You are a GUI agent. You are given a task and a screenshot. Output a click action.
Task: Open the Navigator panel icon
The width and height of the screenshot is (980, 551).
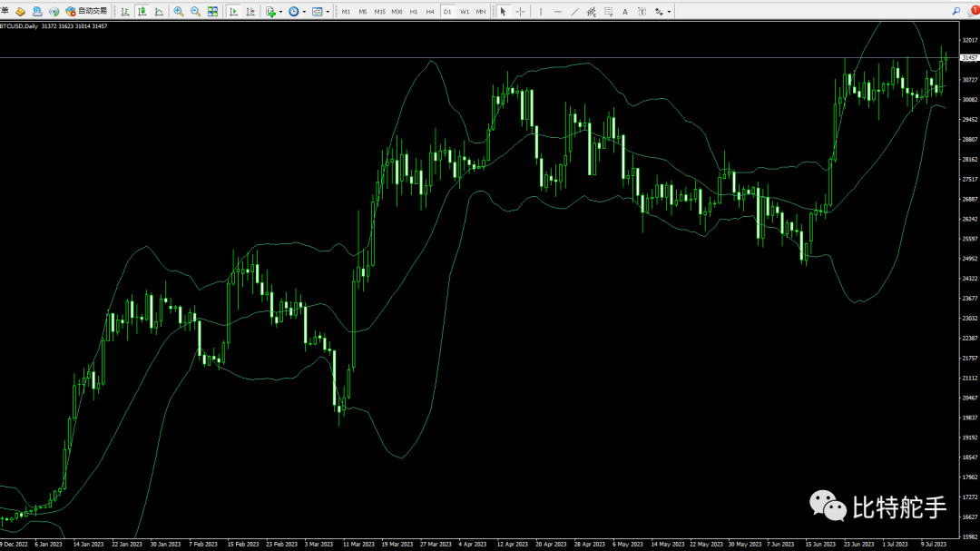[54, 11]
